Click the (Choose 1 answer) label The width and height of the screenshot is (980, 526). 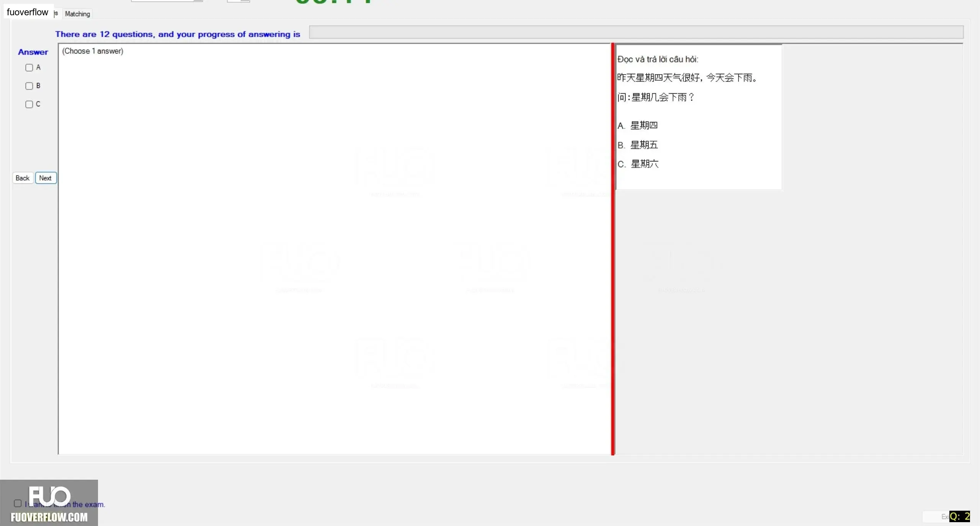point(93,51)
